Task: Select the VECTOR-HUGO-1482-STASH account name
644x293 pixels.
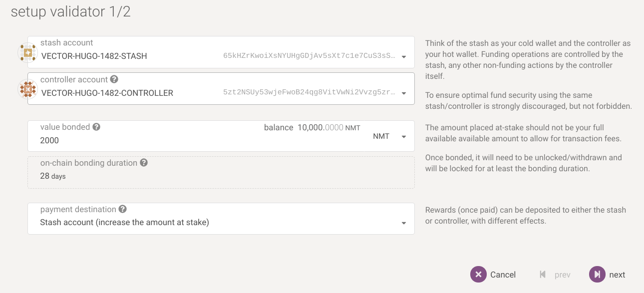Action: pos(94,56)
